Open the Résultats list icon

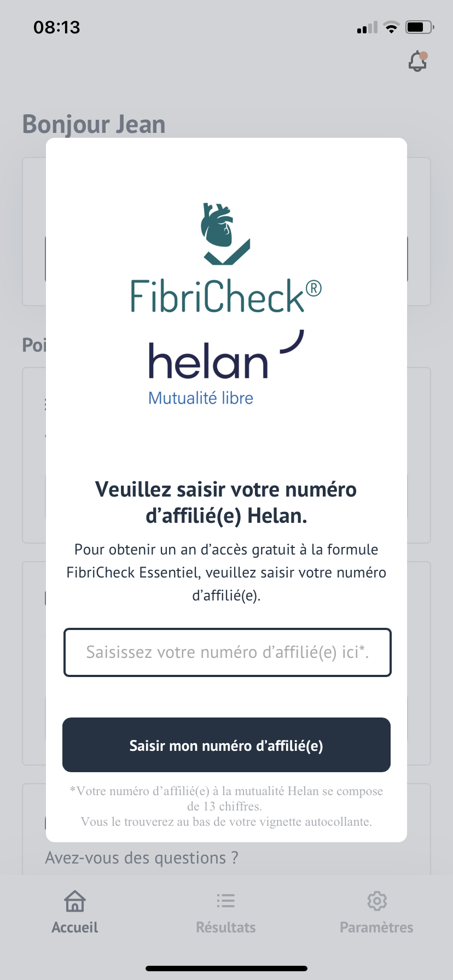(225, 901)
